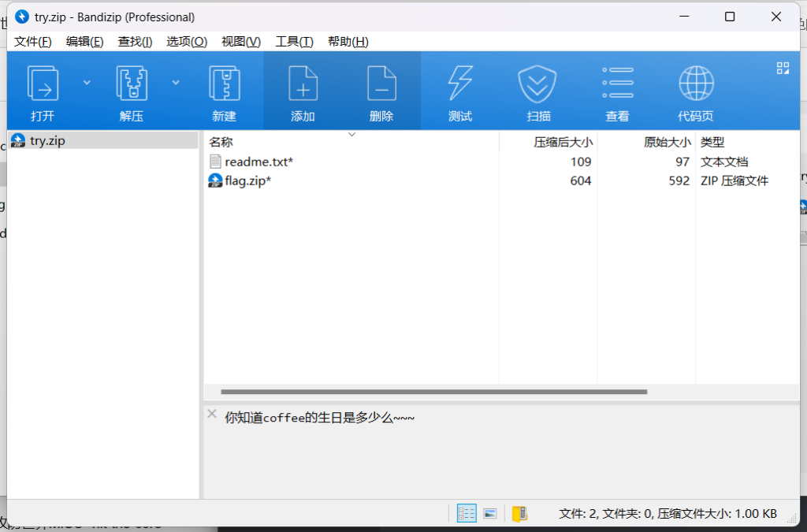
Task: Open the 文件(F) menu
Action: click(33, 42)
